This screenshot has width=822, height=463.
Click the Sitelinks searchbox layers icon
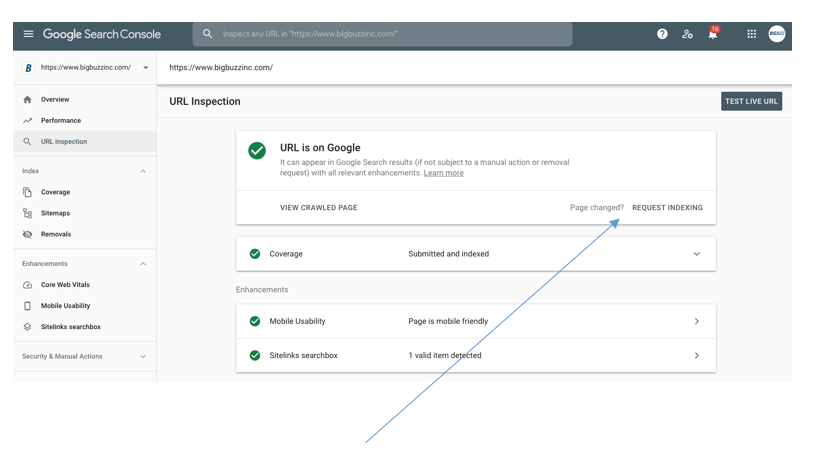click(x=27, y=327)
